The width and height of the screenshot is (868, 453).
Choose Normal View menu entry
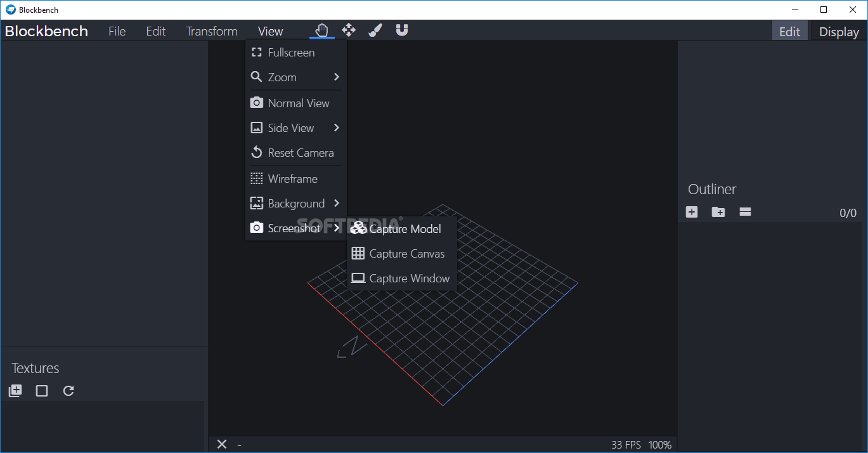[x=296, y=103]
